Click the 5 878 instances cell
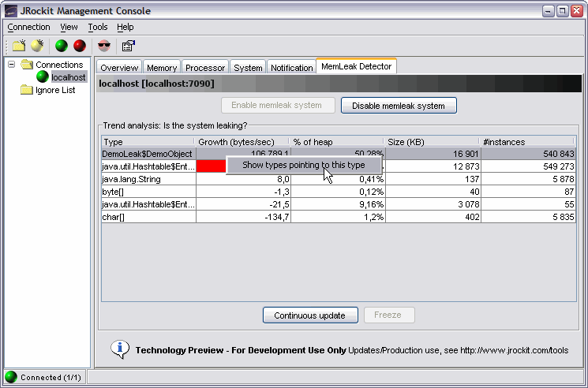This screenshot has height=388, width=588. point(528,179)
